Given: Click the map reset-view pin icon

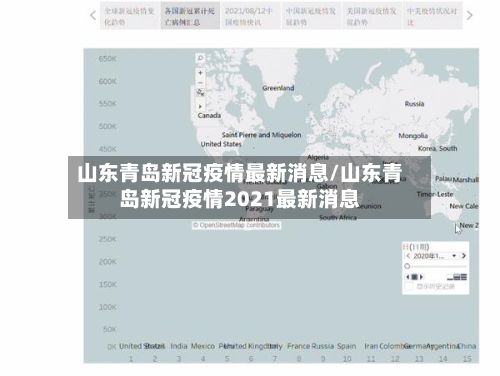Looking at the screenshot, I should click(x=200, y=92).
